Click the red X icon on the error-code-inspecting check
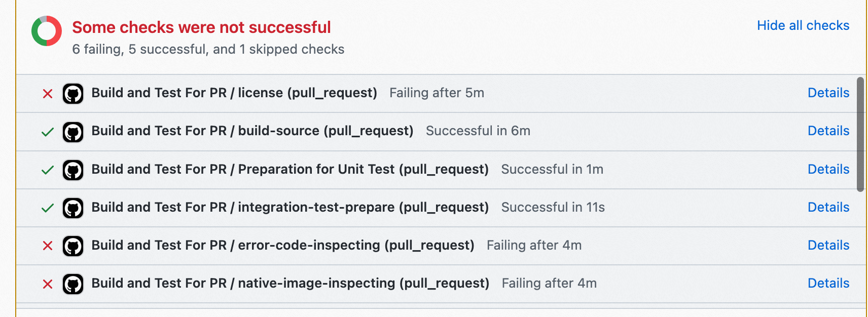 [x=48, y=246]
